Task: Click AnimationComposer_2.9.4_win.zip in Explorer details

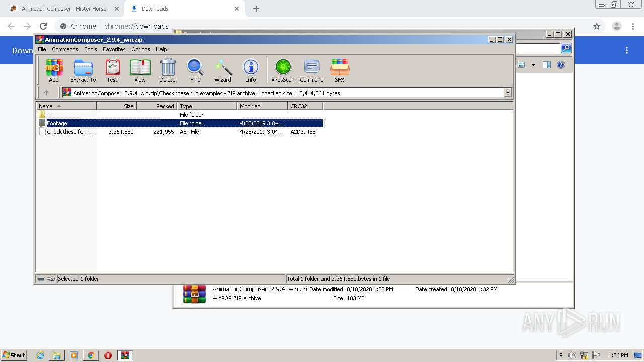Action: point(260,289)
